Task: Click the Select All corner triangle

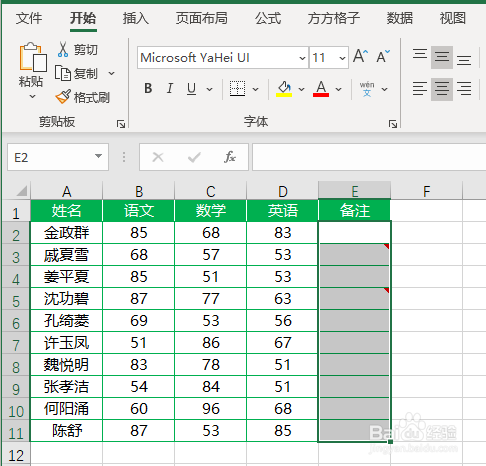Action: click(x=22, y=191)
